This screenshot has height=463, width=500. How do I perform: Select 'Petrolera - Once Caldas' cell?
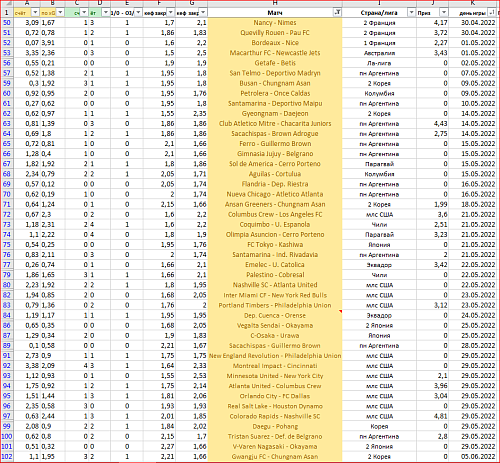coord(275,93)
